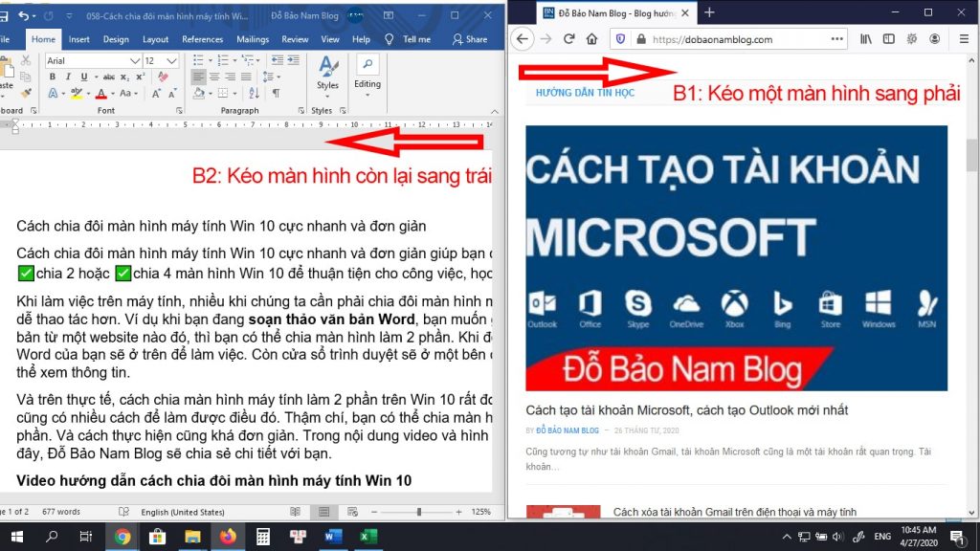Go to the Firefox home page
Viewport: 980px width, 551px height.
(x=591, y=38)
